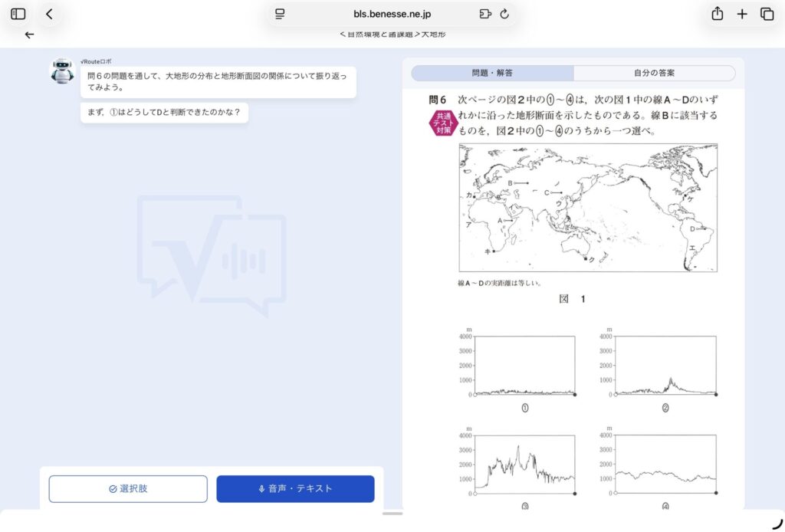The image size is (785, 532).
Task: Select cross-section graph ①
Action: click(x=524, y=366)
